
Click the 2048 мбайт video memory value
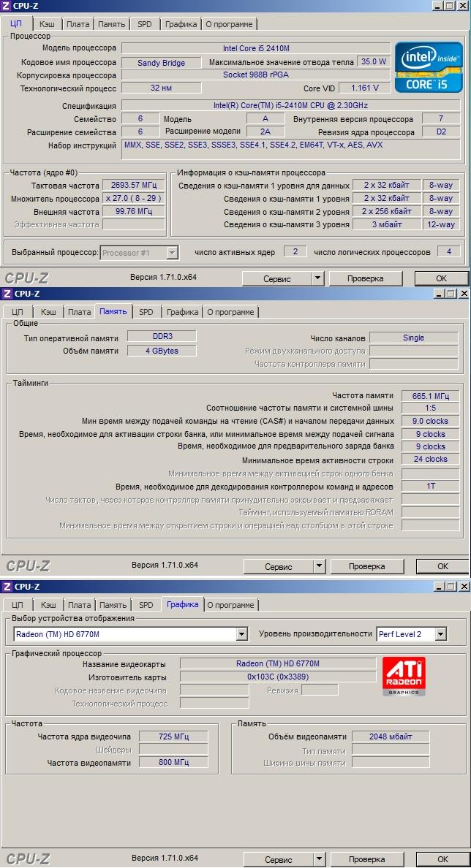pyautogui.click(x=391, y=736)
